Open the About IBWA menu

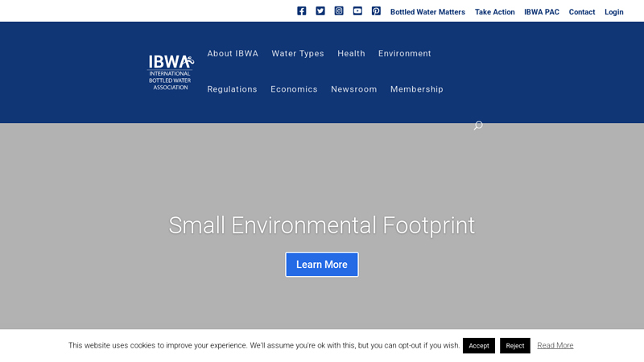tap(233, 53)
